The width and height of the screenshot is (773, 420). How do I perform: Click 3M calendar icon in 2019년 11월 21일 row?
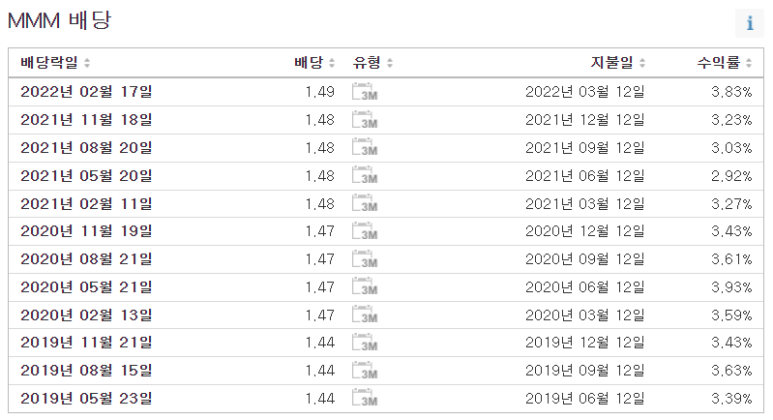[365, 343]
